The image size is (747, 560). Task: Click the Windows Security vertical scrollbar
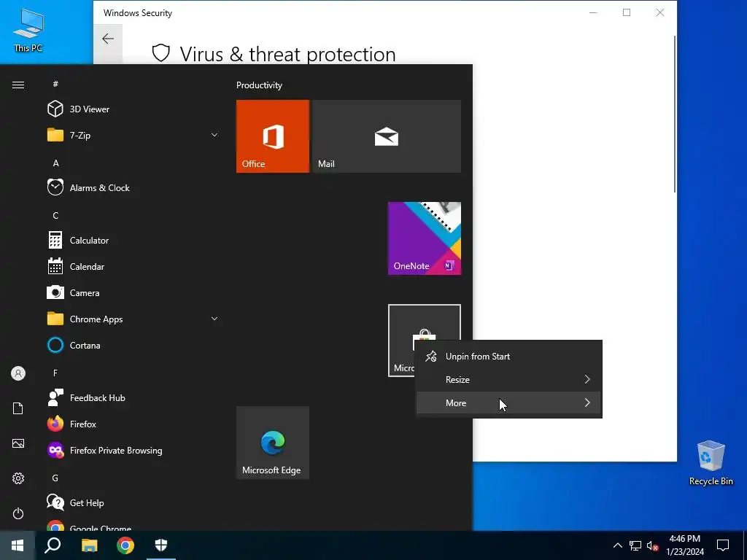[x=675, y=114]
